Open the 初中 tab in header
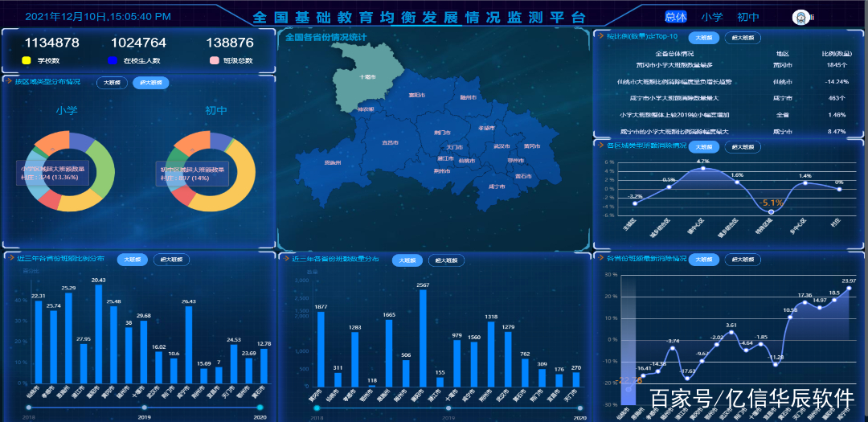Image resolution: width=868 pixels, height=422 pixels. (x=748, y=17)
